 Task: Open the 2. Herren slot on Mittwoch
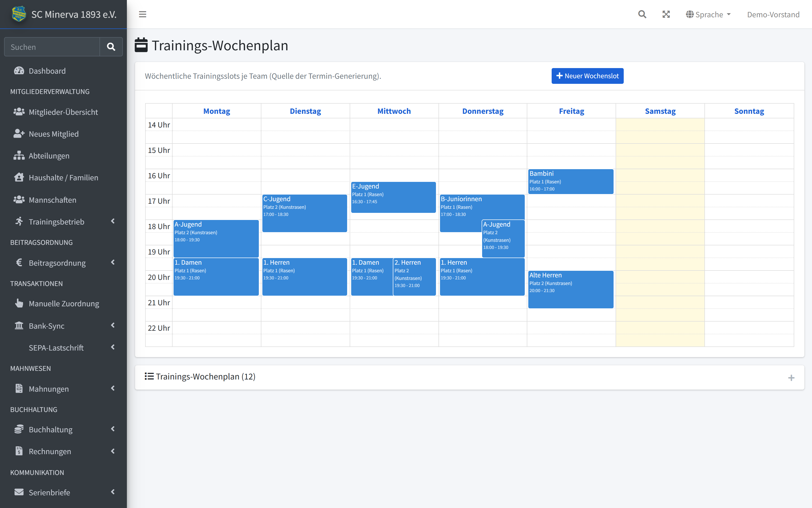pos(414,277)
